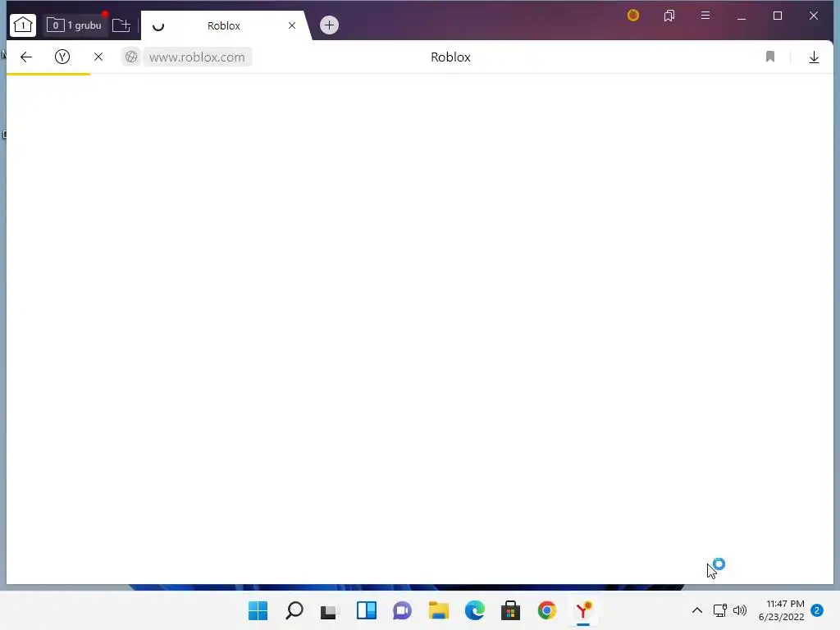This screenshot has height=630, width=840.
Task: Open the notification badge showing 2
Action: point(817,610)
